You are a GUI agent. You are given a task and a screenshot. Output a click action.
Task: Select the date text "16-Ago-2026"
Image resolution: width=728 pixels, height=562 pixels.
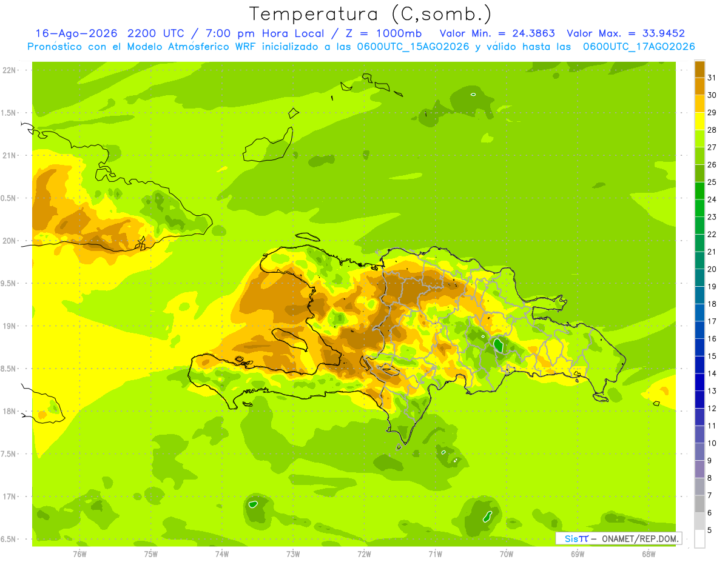pyautogui.click(x=78, y=33)
